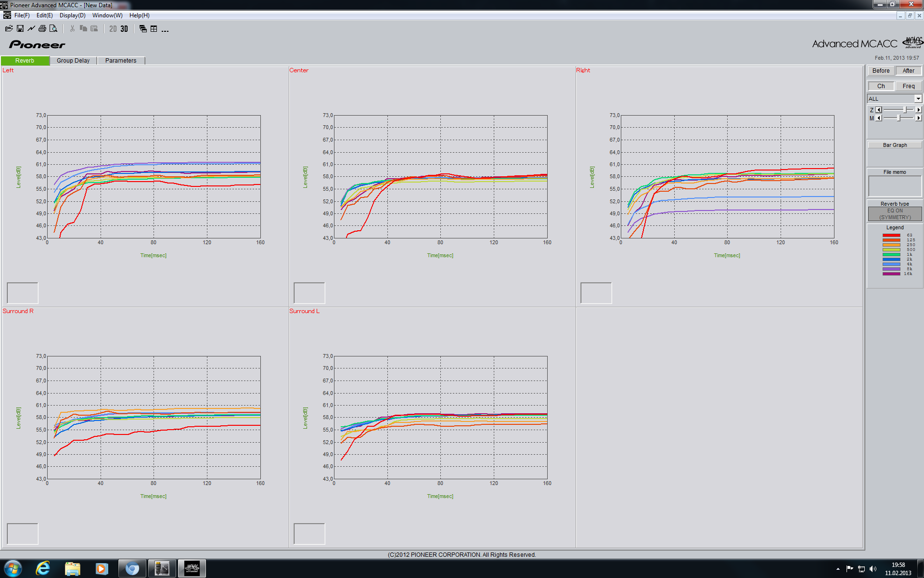Click Z slider right arrow stepper
Image resolution: width=924 pixels, height=578 pixels.
pyautogui.click(x=918, y=110)
